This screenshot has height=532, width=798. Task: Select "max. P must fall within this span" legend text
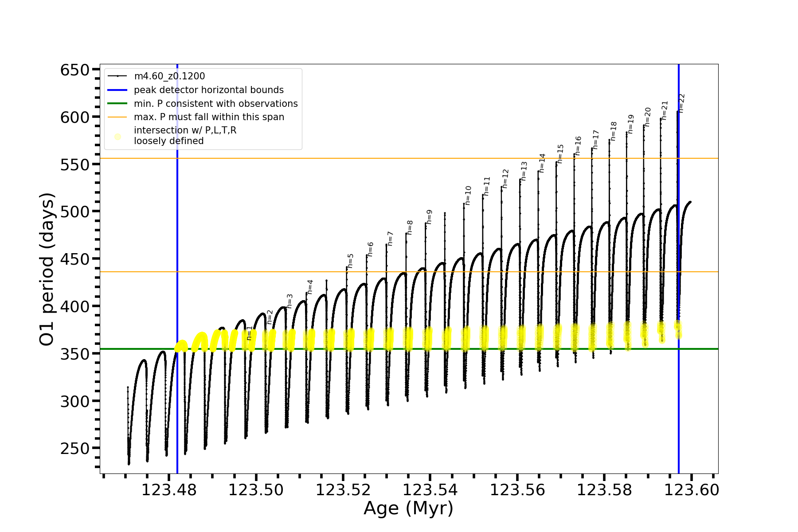point(209,117)
